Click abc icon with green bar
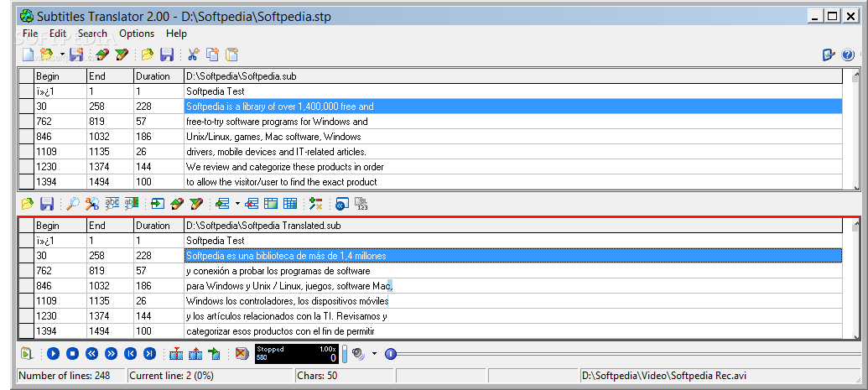The width and height of the screenshot is (868, 390). (132, 204)
